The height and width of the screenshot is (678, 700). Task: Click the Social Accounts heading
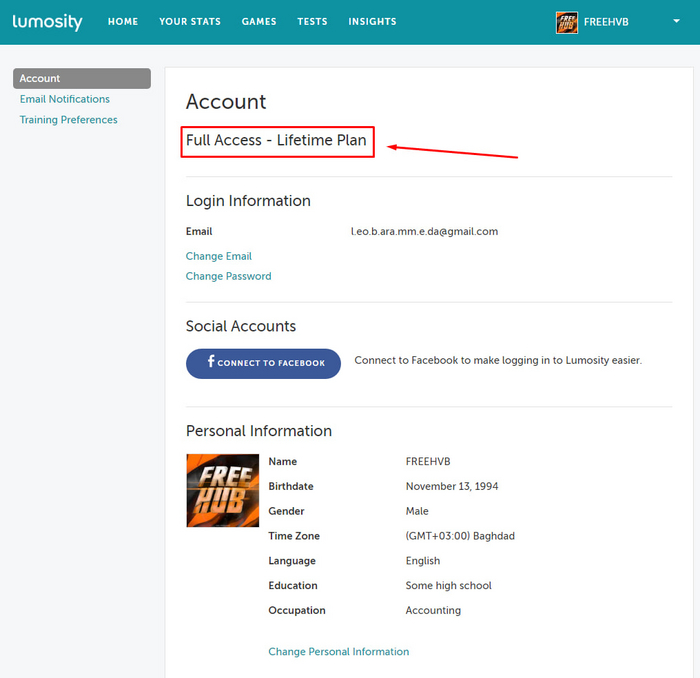click(x=241, y=326)
